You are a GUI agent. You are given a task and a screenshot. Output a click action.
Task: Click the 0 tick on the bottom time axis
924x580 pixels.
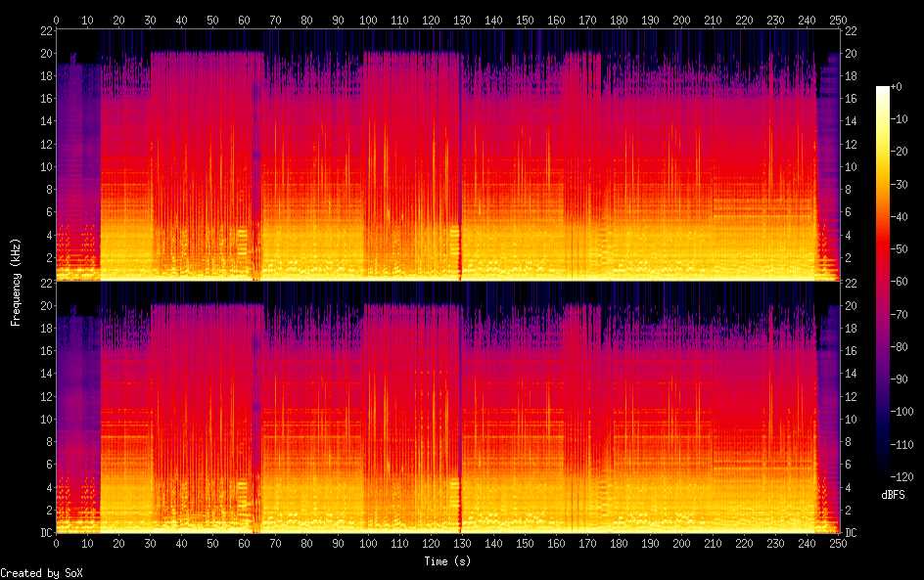click(x=56, y=543)
